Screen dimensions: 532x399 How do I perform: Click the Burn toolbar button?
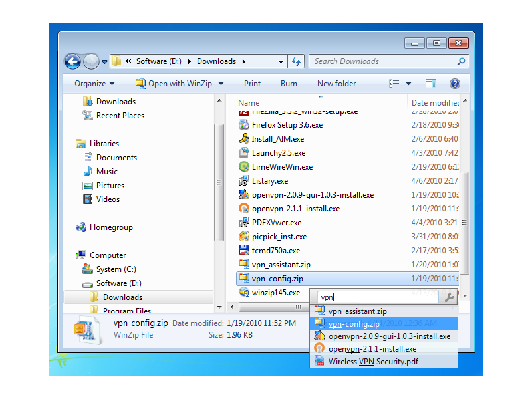[289, 84]
